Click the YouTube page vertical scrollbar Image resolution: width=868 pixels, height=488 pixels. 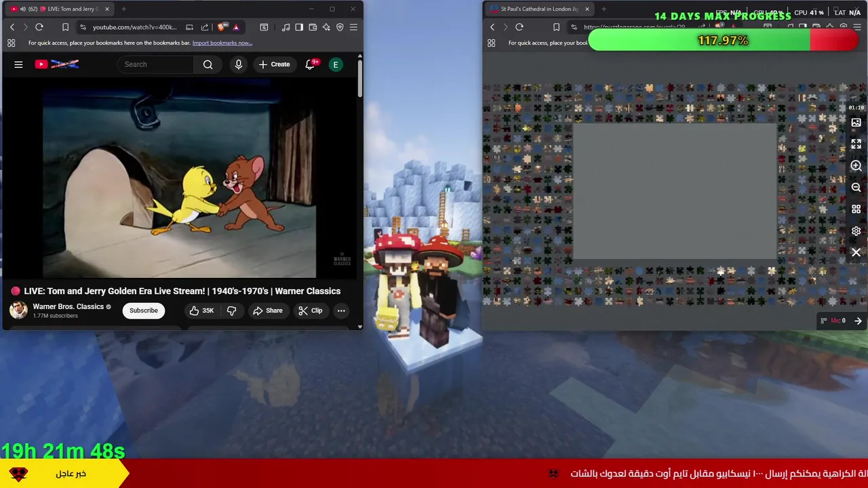(x=359, y=78)
